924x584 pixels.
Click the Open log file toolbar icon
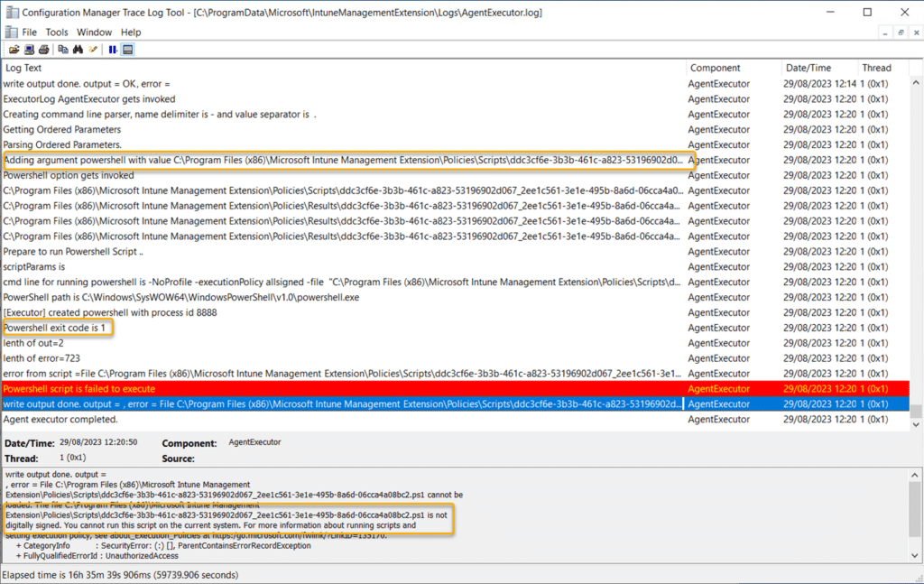coord(14,50)
